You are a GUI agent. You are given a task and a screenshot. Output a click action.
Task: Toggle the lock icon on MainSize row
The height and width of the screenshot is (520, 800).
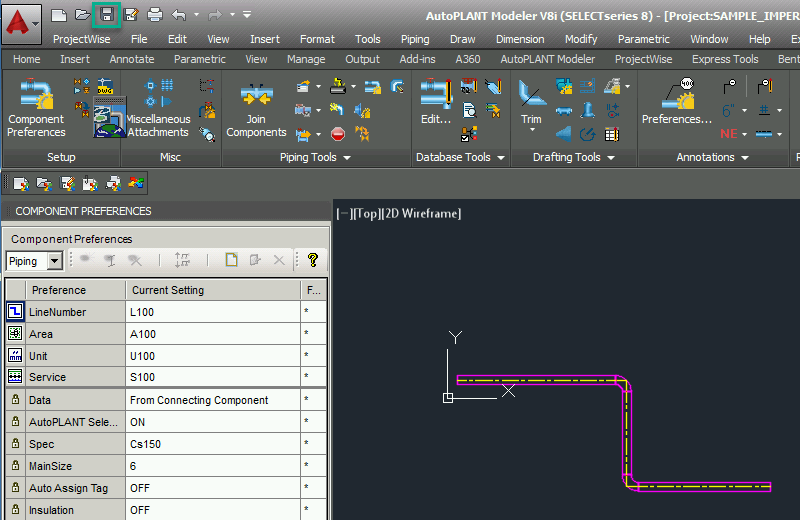coord(16,465)
